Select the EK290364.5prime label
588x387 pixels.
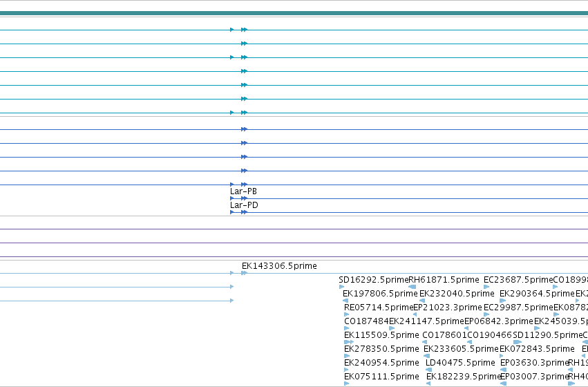pyautogui.click(x=537, y=294)
